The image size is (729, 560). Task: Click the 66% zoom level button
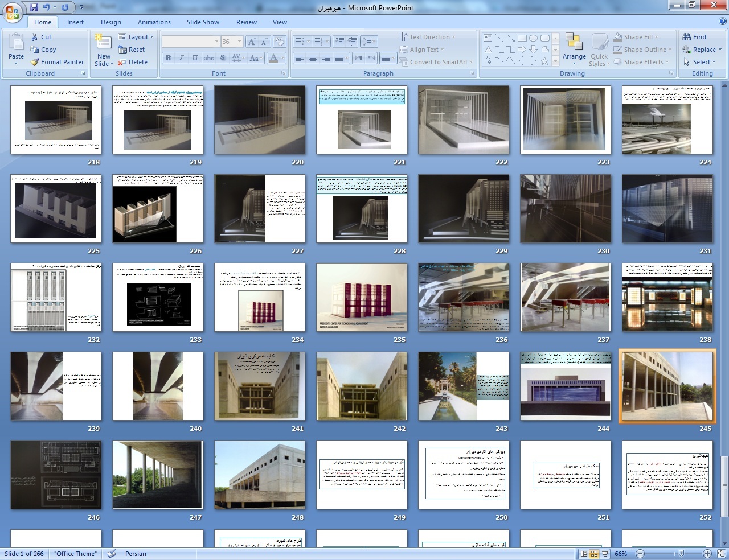click(621, 554)
